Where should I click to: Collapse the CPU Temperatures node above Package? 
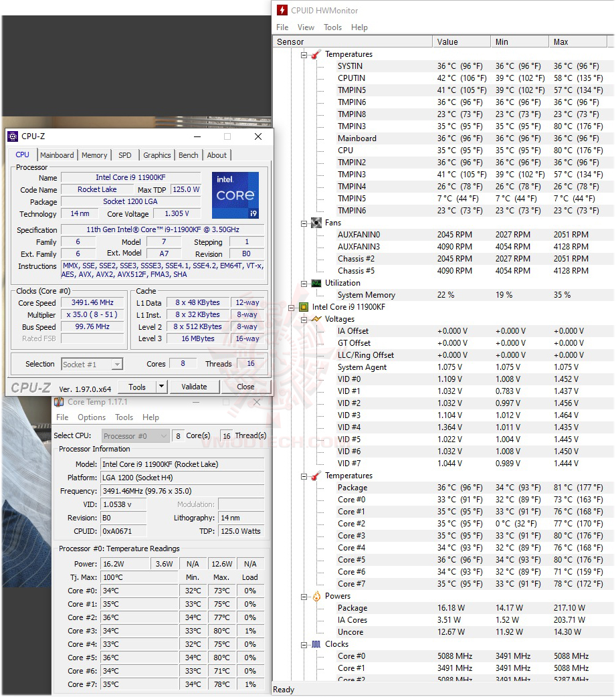click(304, 476)
